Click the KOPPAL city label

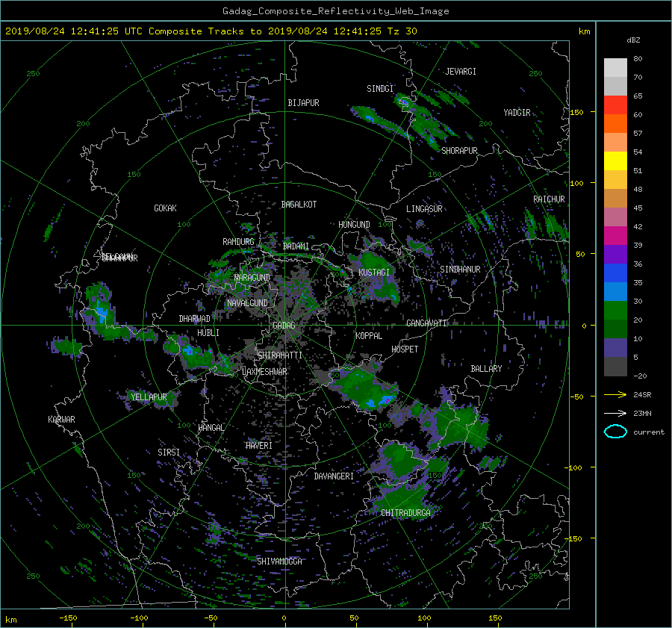[x=369, y=336]
